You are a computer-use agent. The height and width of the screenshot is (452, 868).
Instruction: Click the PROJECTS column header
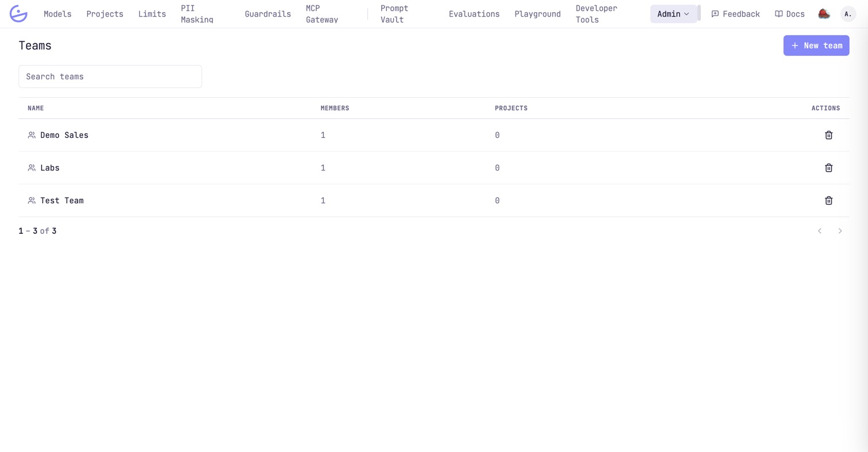[511, 108]
